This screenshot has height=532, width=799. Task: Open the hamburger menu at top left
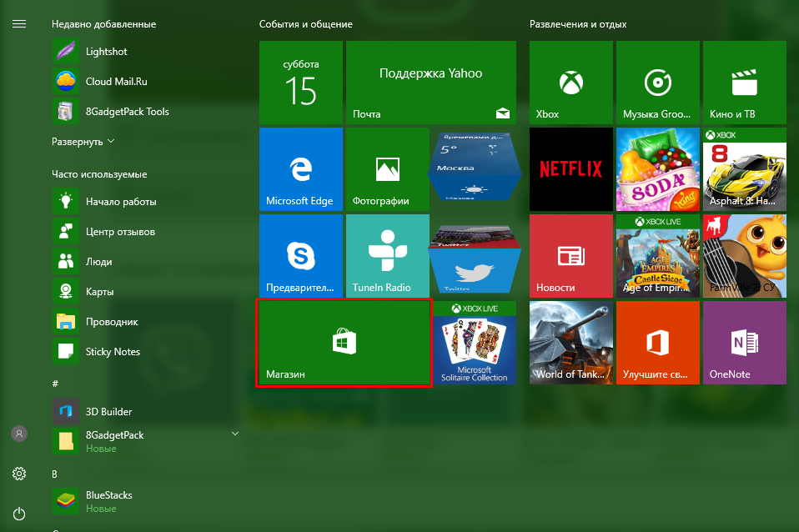(x=19, y=24)
